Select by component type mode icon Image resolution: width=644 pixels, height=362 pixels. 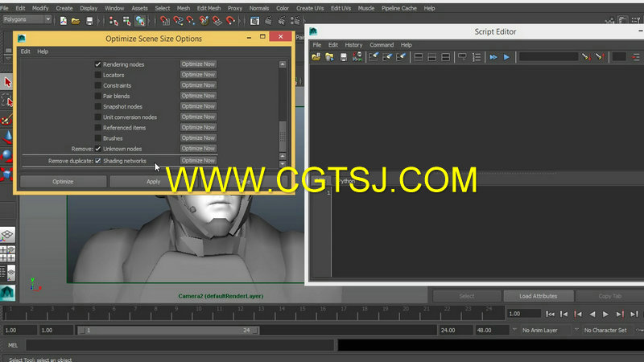(139, 21)
